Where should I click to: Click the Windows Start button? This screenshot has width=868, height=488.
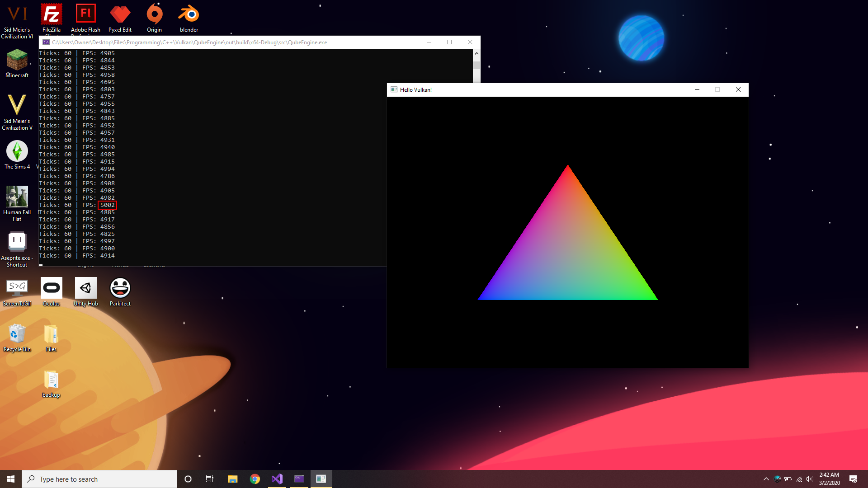click(x=11, y=479)
